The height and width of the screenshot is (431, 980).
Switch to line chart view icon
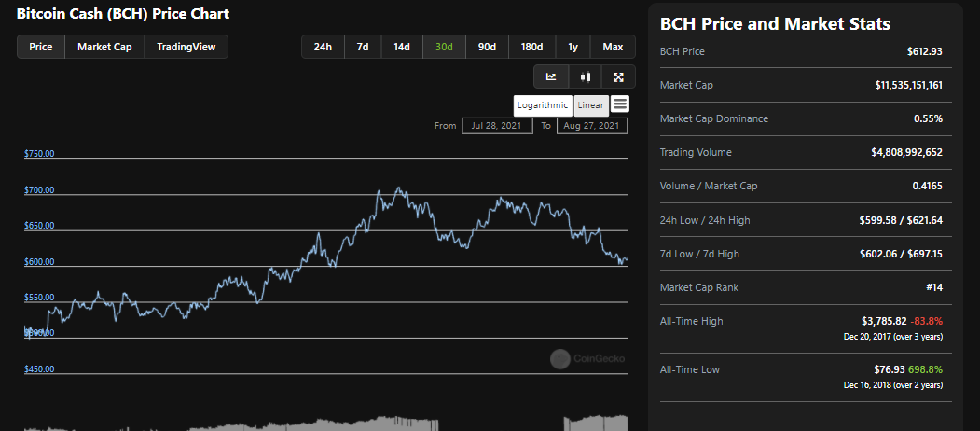tap(551, 76)
